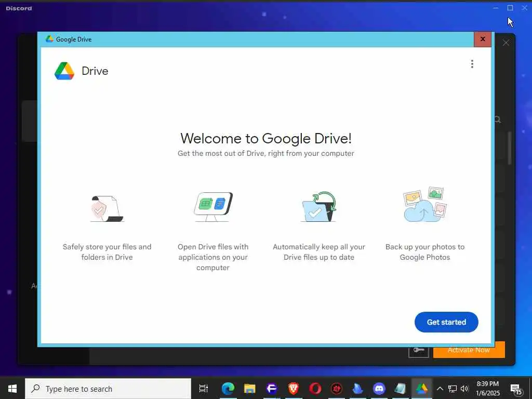Switch to Discord from the taskbar
532x399 pixels.
pos(379,389)
